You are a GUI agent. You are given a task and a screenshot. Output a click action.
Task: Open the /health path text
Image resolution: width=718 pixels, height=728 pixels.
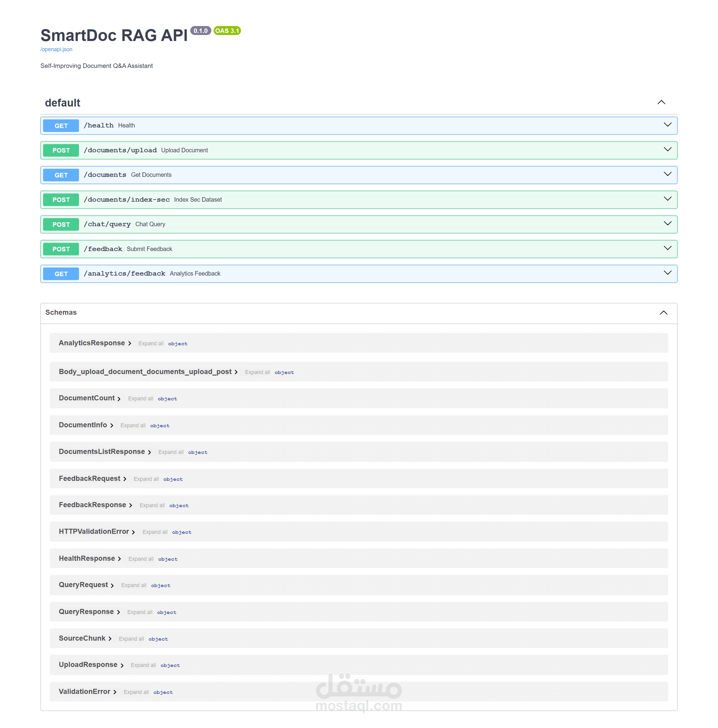pos(99,125)
